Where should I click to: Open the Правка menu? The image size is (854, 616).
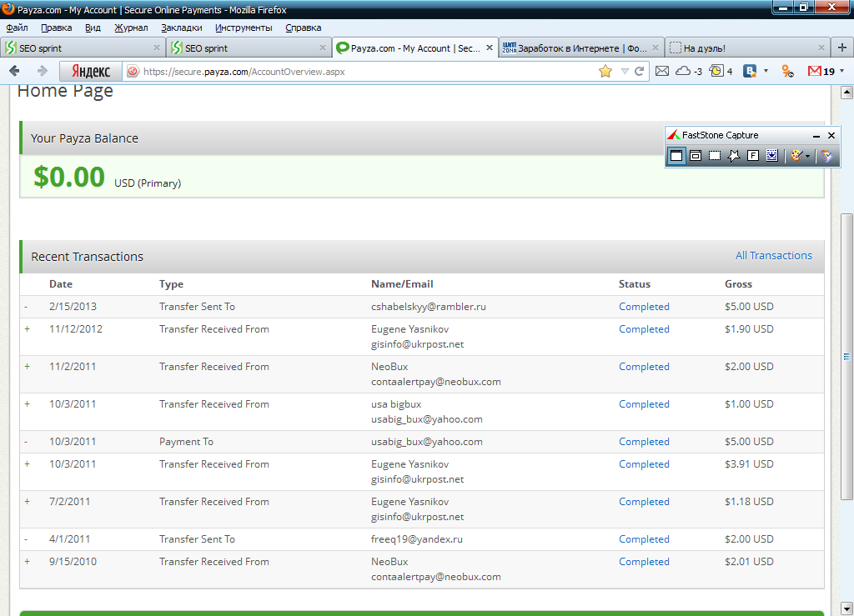coord(56,28)
